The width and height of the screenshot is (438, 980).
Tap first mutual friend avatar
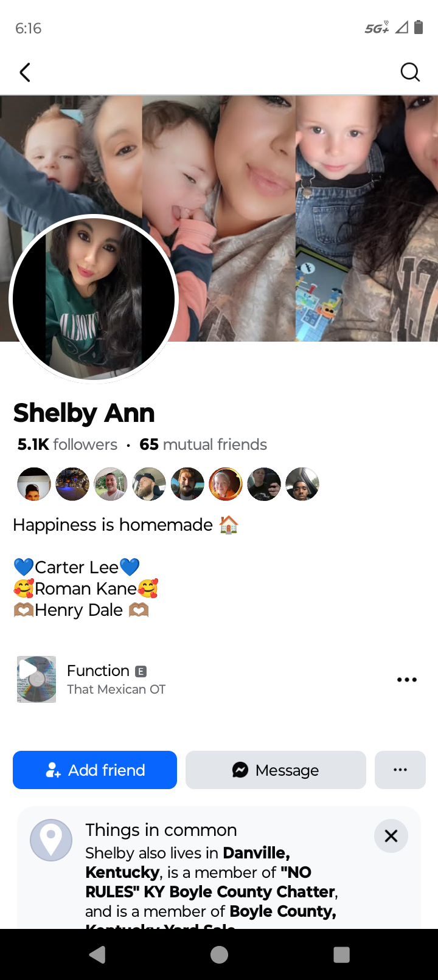point(33,484)
